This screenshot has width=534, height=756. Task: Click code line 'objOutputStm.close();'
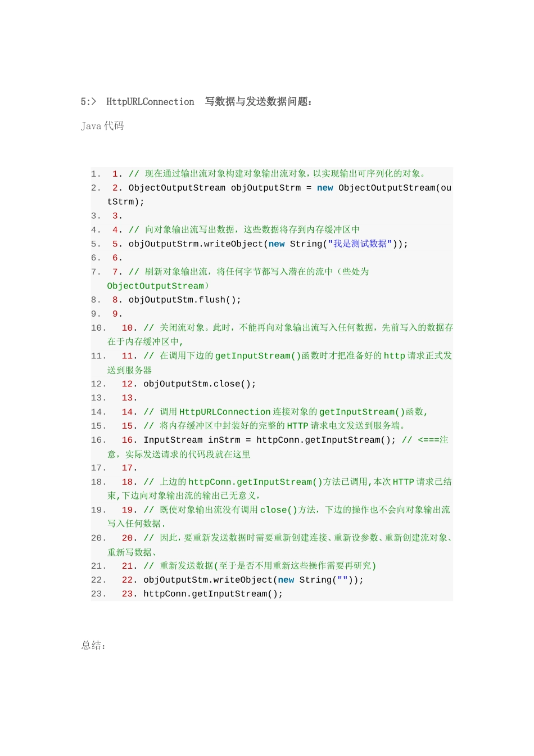[200, 384]
